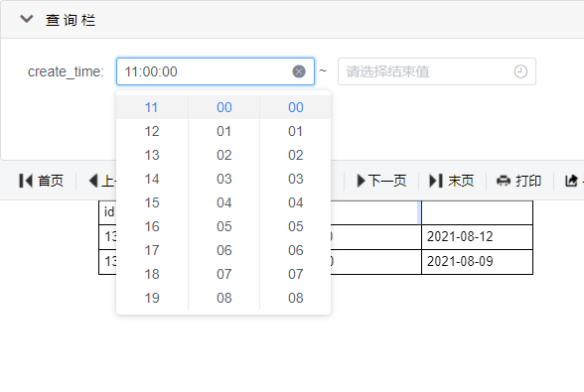The width and height of the screenshot is (584, 392).
Task: Go to next page 下一页
Action: [381, 181]
